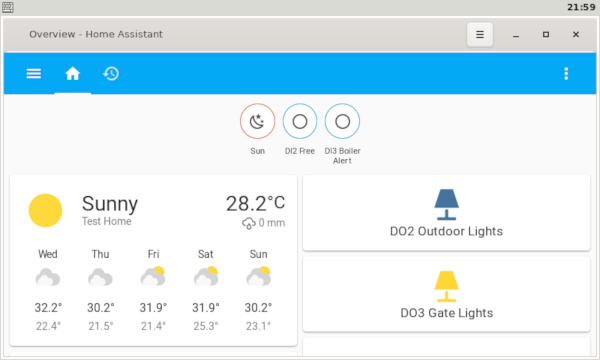Click the Sun moon badge
This screenshot has height=360, width=600.
(x=258, y=121)
